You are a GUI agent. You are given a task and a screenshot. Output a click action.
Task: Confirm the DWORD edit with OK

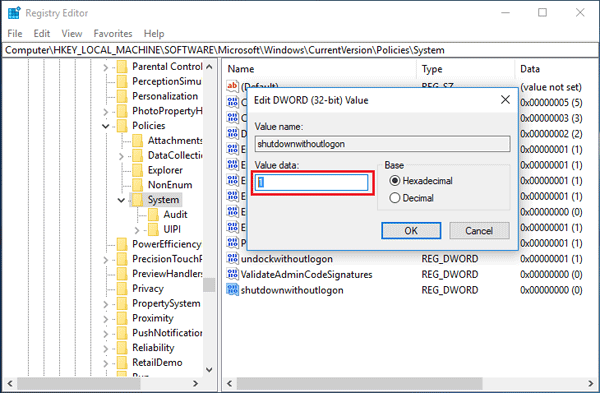coord(411,231)
